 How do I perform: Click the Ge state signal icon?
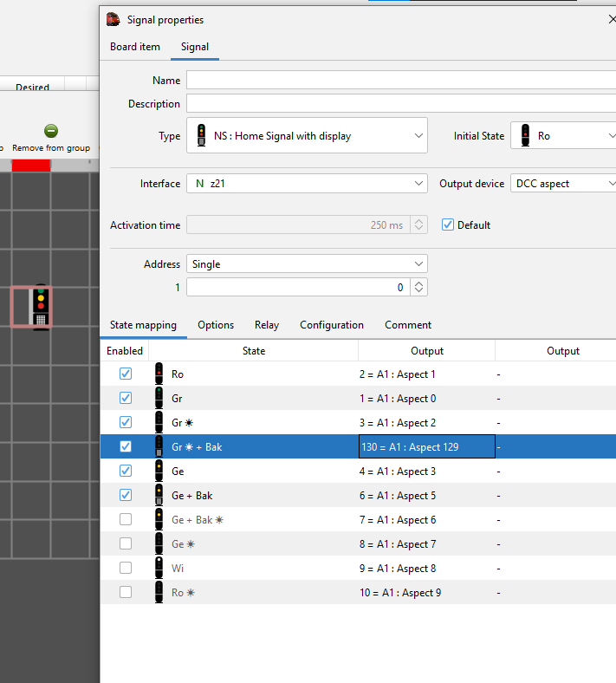click(159, 472)
